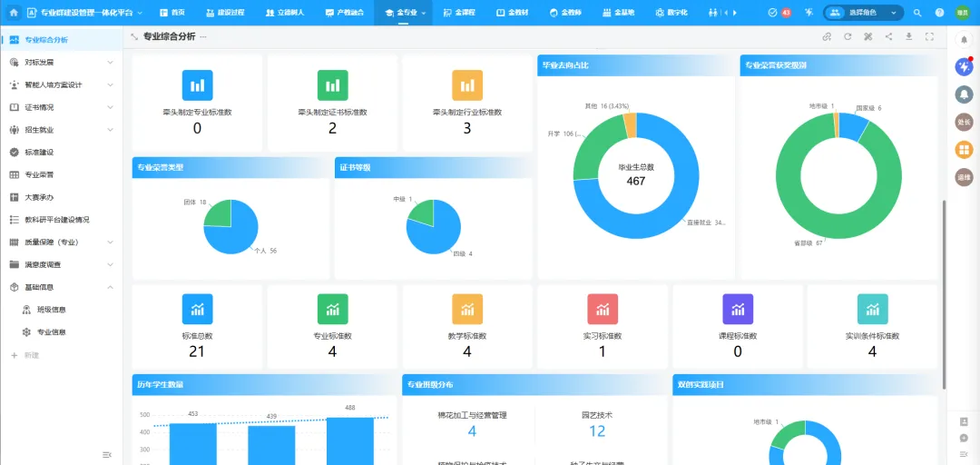
Task: Enter fullscreen mode for the dashboard
Action: [929, 36]
